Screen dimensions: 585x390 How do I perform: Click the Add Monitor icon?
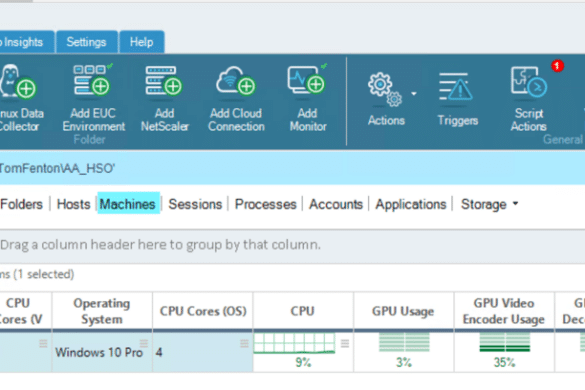pyautogui.click(x=307, y=80)
